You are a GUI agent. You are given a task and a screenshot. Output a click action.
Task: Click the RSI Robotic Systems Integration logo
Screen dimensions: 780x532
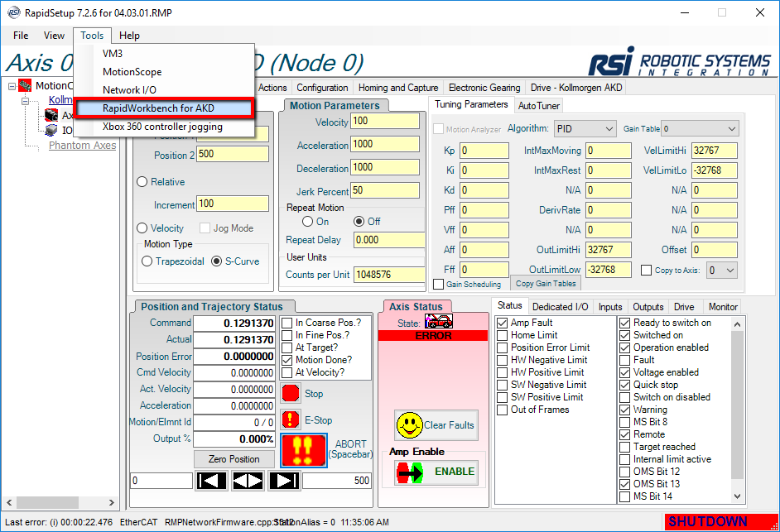[680, 62]
